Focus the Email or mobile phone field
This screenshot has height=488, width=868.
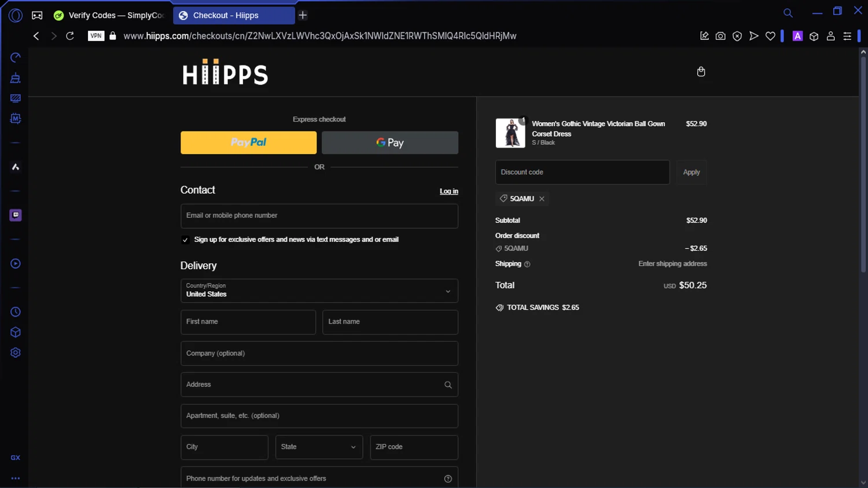(319, 216)
